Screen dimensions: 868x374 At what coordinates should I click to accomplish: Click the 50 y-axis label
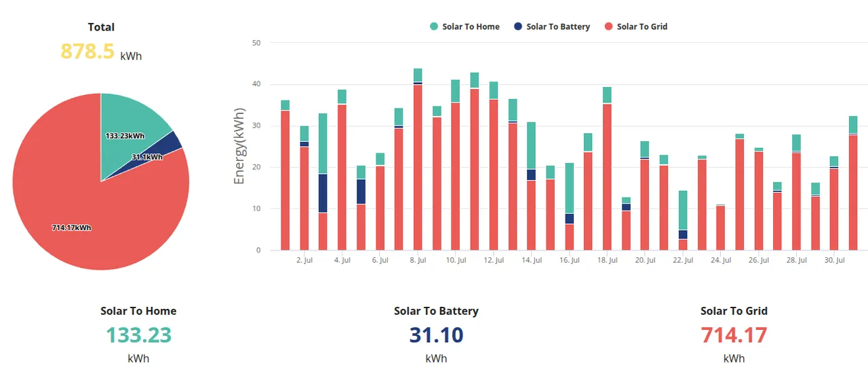click(256, 43)
